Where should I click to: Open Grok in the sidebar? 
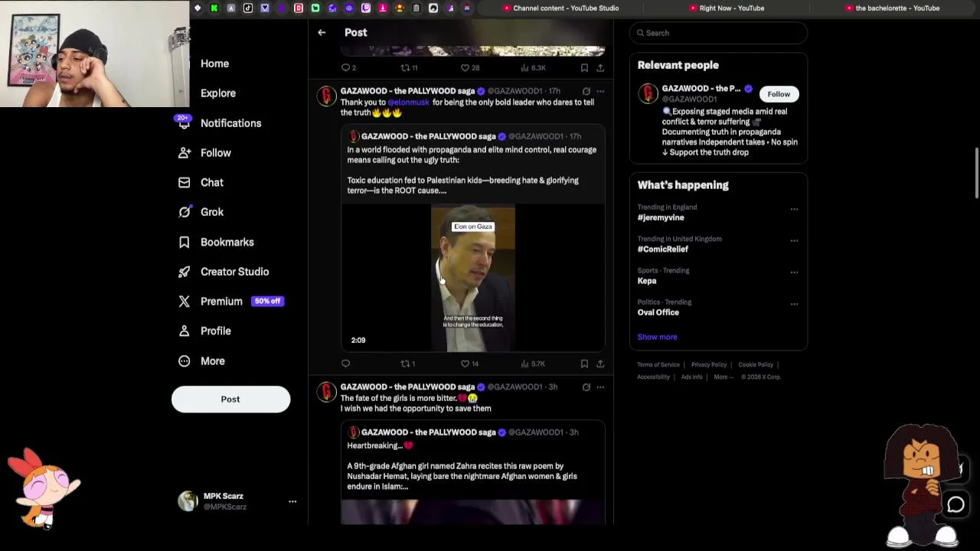pos(211,212)
